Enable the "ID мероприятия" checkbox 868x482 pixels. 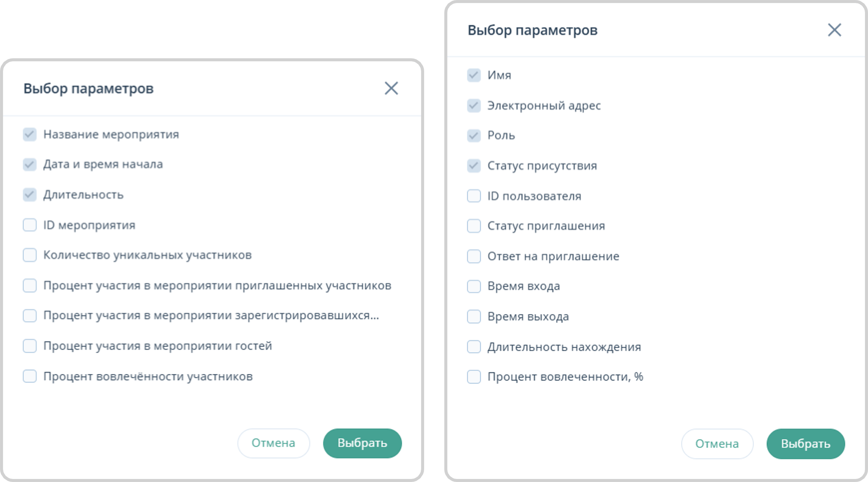(x=29, y=225)
